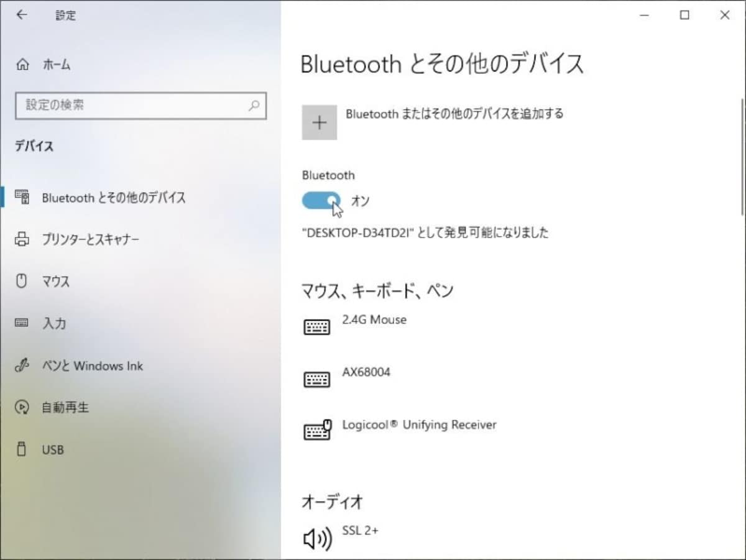This screenshot has height=560, width=746.
Task: Select the SSL 2+ audio device
Action: pos(361,531)
